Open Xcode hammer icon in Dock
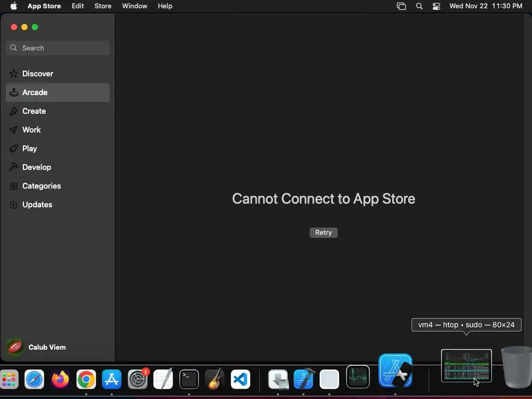532x399 pixels. click(303, 379)
